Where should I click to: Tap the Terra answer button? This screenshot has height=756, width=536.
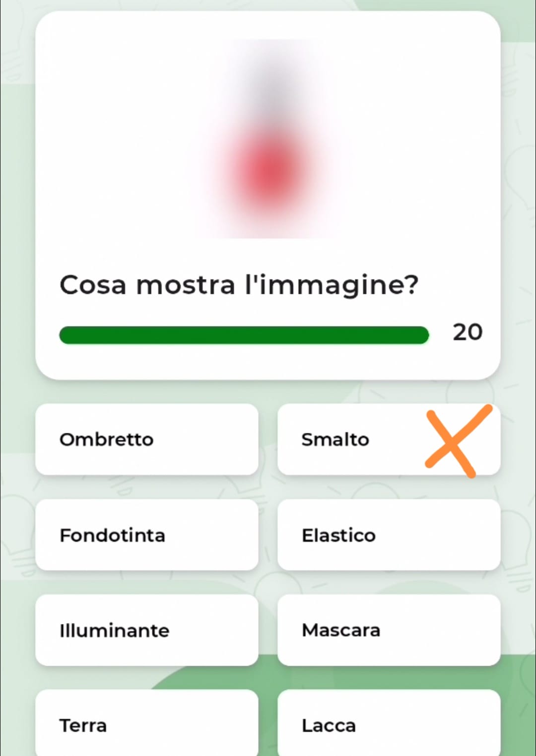[147, 725]
